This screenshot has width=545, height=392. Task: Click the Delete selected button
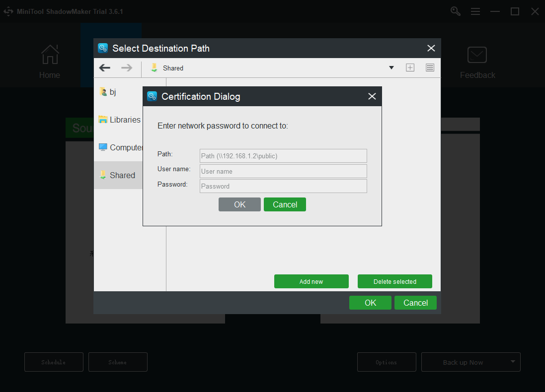395,281
